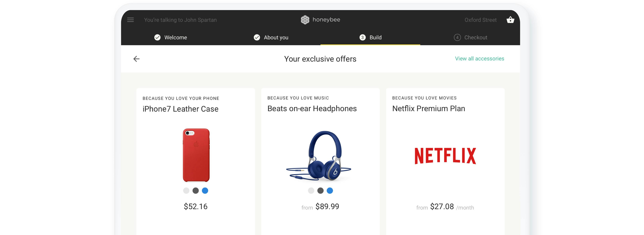Go back using the left arrow

137,59
